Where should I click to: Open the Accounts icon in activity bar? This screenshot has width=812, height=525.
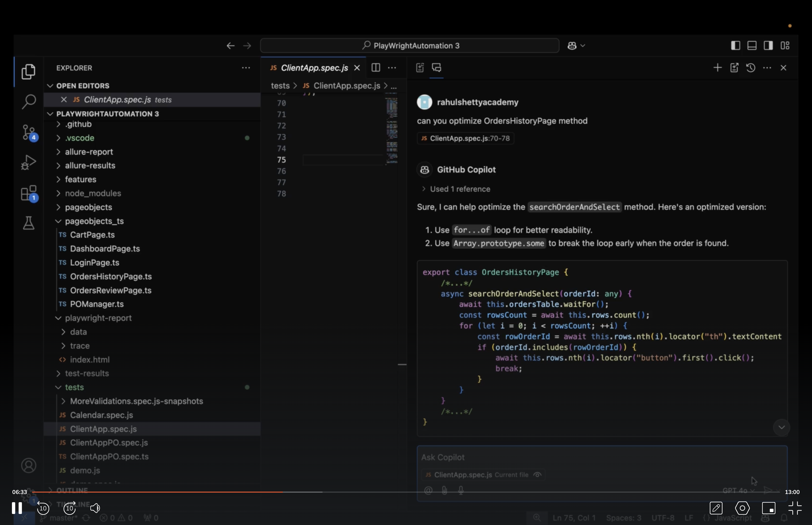pos(29,465)
